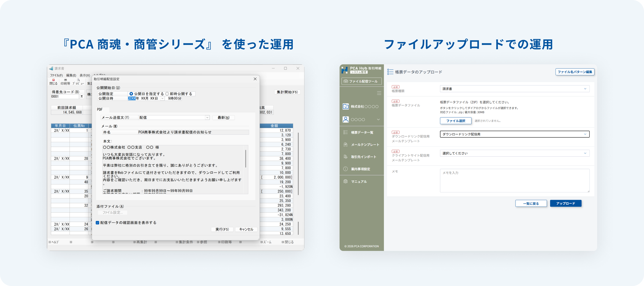Click the 年月日 column header
Screen dimensions: 644x286
[x=60, y=126]
